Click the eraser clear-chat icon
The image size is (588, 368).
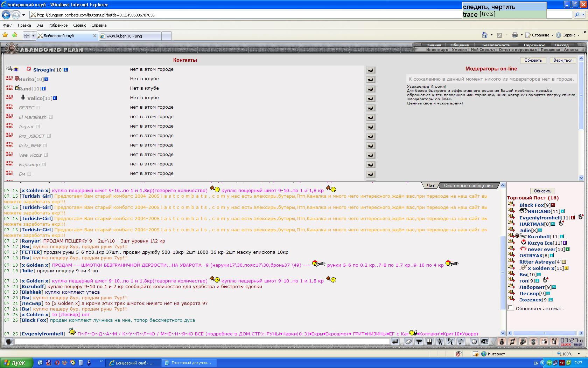point(408,341)
